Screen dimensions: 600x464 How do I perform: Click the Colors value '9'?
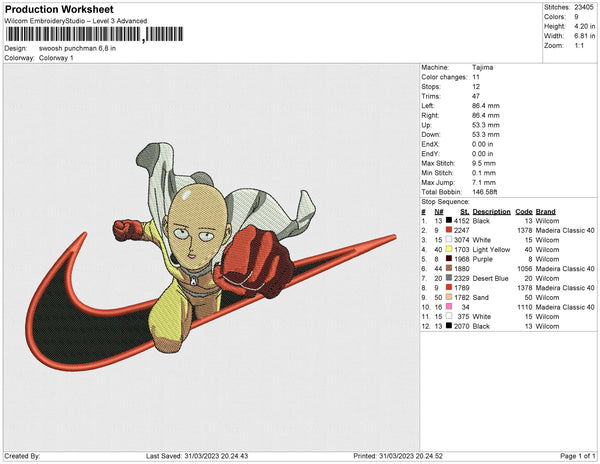coord(576,17)
